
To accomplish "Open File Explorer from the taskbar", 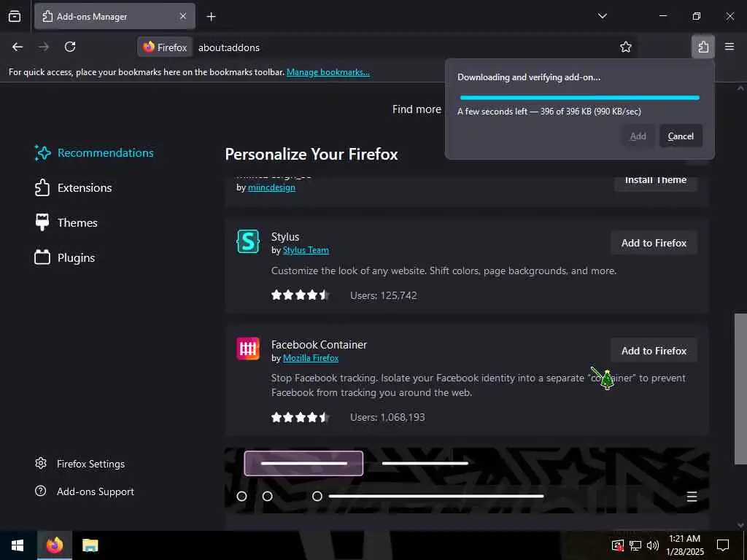I will (90, 545).
